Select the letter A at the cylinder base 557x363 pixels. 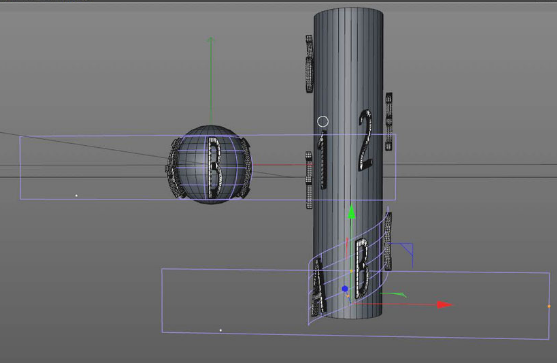point(318,287)
